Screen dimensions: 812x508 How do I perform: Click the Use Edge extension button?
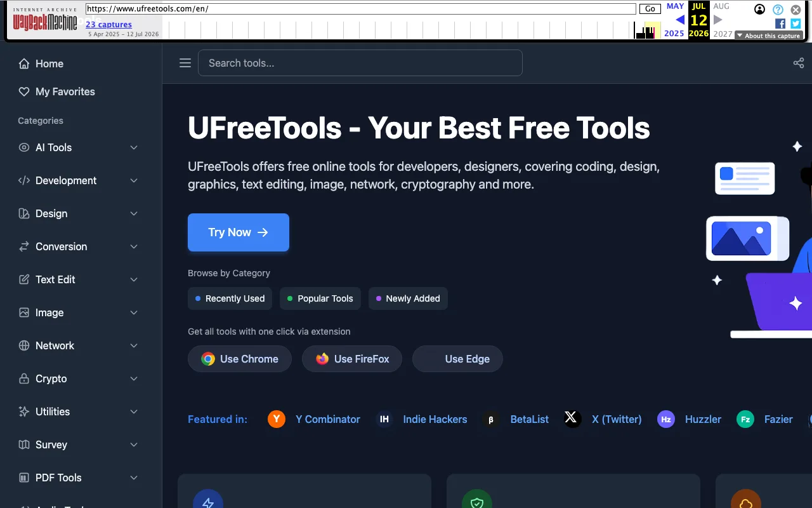click(457, 359)
